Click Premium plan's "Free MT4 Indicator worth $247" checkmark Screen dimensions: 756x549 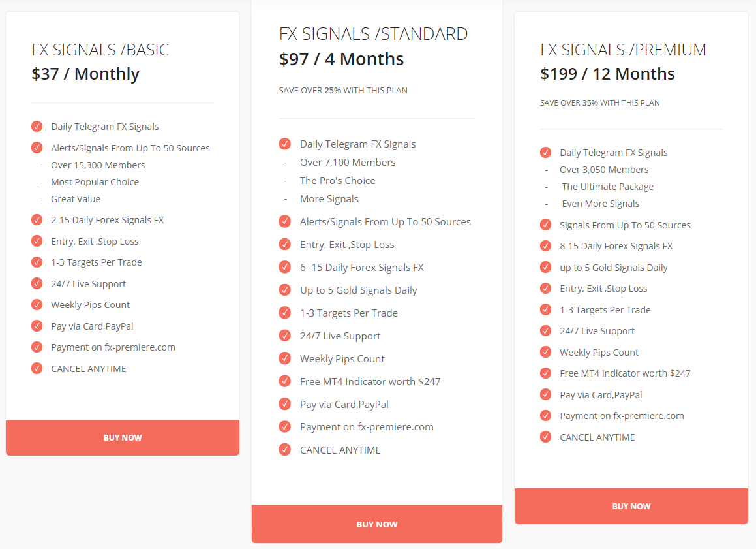coord(546,373)
